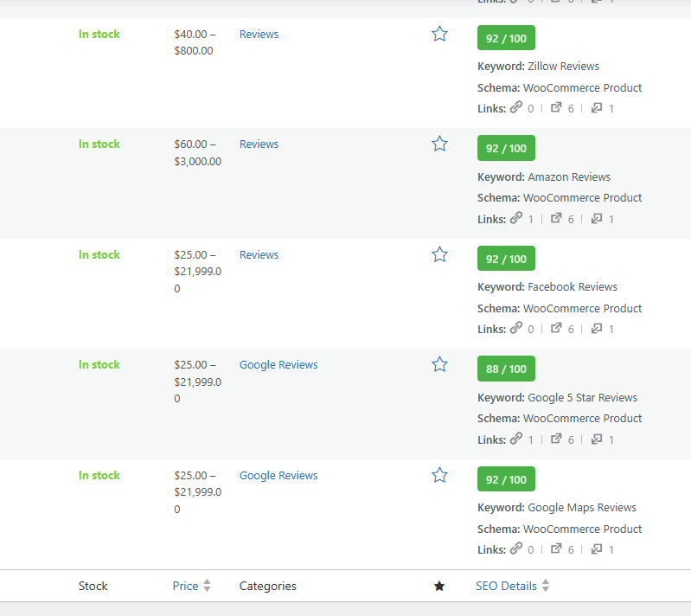Star the Google Maps Reviews product
The width and height of the screenshot is (691, 616).
(439, 475)
